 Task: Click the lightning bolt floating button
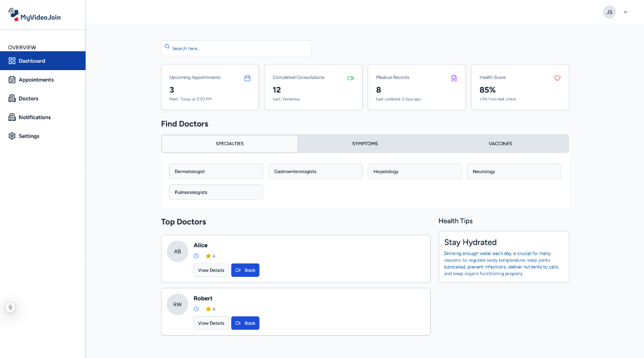click(10, 307)
